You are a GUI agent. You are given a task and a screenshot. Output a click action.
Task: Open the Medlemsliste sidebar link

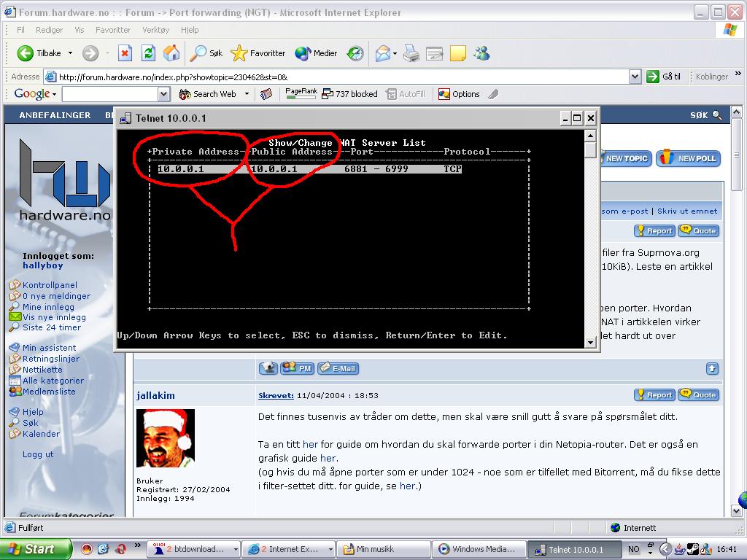pyautogui.click(x=49, y=392)
